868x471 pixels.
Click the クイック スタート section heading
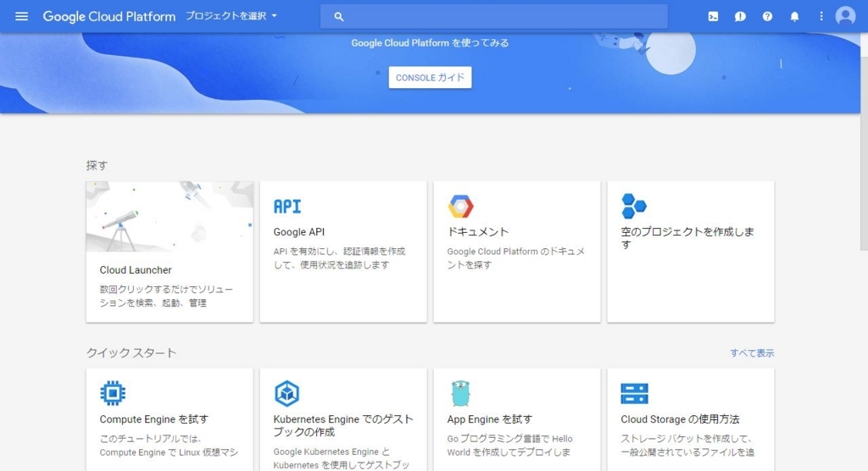point(131,353)
